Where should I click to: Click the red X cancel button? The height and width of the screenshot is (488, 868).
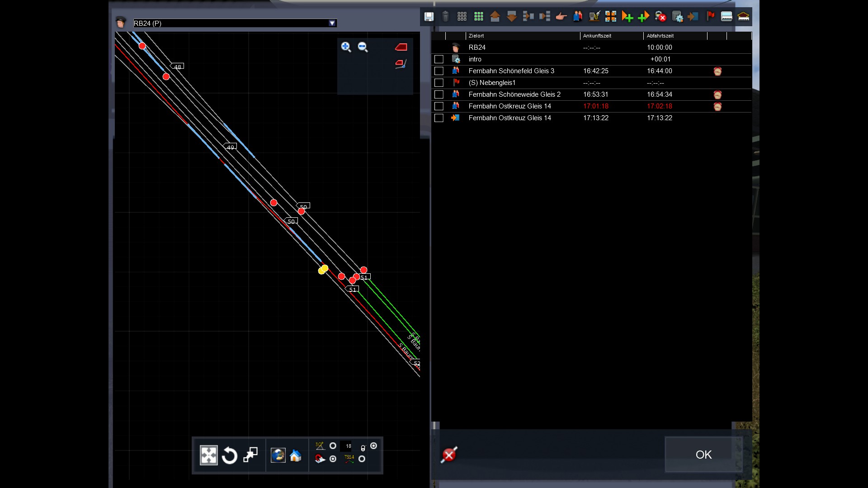point(449,455)
